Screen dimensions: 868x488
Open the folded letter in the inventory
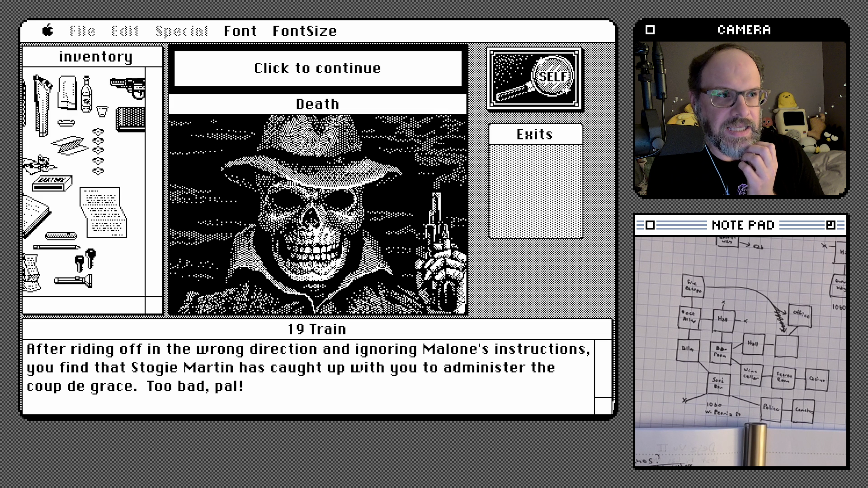pos(103,212)
